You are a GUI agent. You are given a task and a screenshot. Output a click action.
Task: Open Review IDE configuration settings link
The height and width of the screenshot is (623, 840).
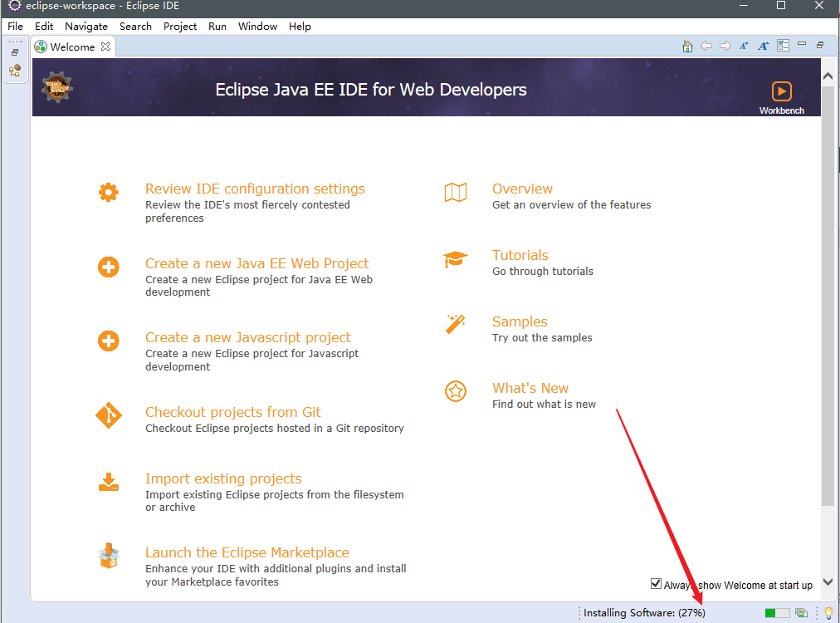pyautogui.click(x=255, y=189)
